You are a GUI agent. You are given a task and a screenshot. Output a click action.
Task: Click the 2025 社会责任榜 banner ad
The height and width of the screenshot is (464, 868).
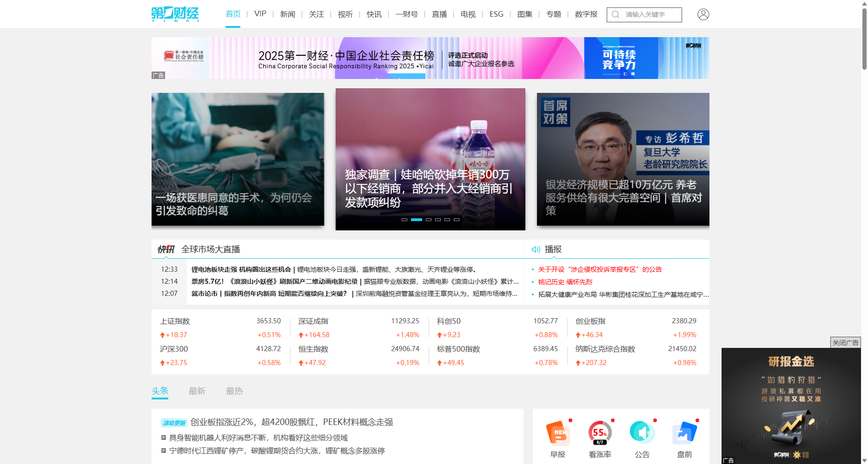(431, 58)
